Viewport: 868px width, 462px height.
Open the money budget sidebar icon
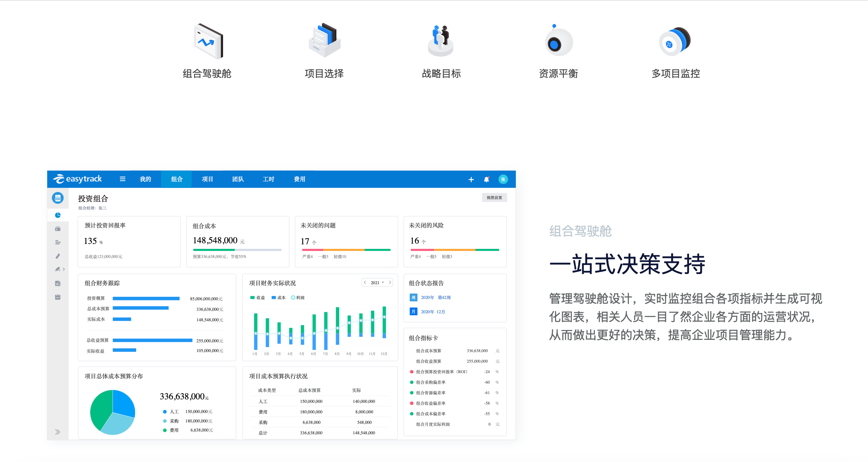(58, 229)
